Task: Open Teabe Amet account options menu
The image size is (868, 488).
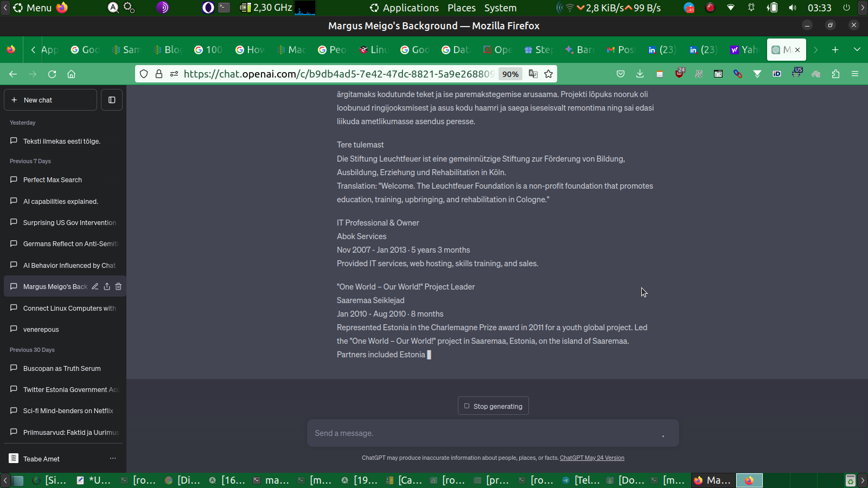Action: (x=113, y=459)
